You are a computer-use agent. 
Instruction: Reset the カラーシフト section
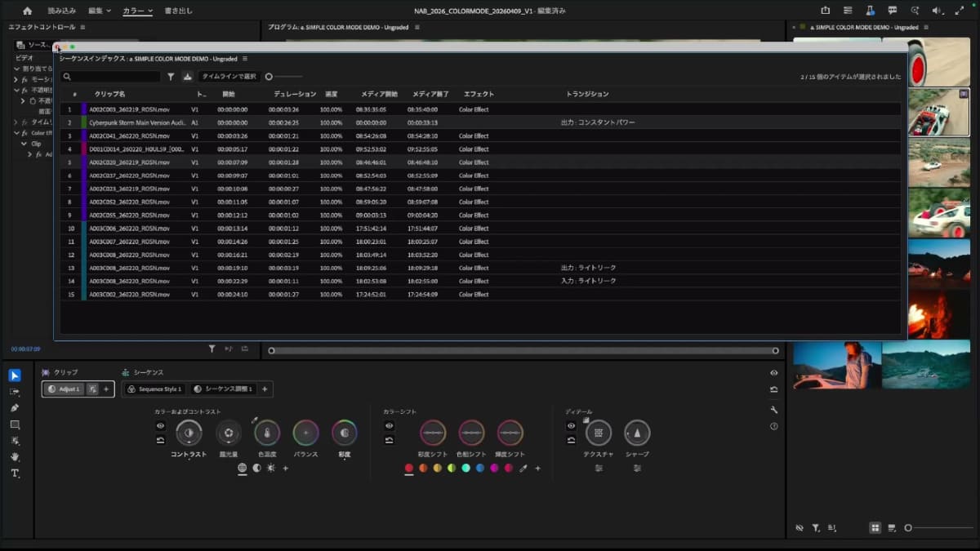coord(389,440)
